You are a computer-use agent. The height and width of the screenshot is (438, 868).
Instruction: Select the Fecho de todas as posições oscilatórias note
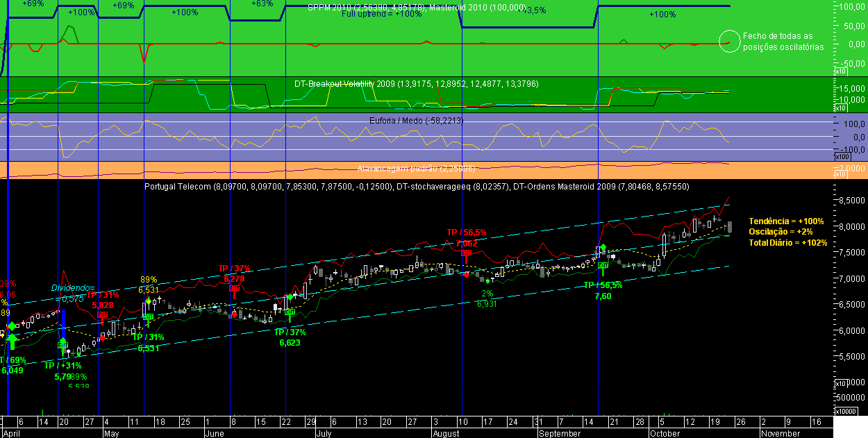click(x=783, y=42)
